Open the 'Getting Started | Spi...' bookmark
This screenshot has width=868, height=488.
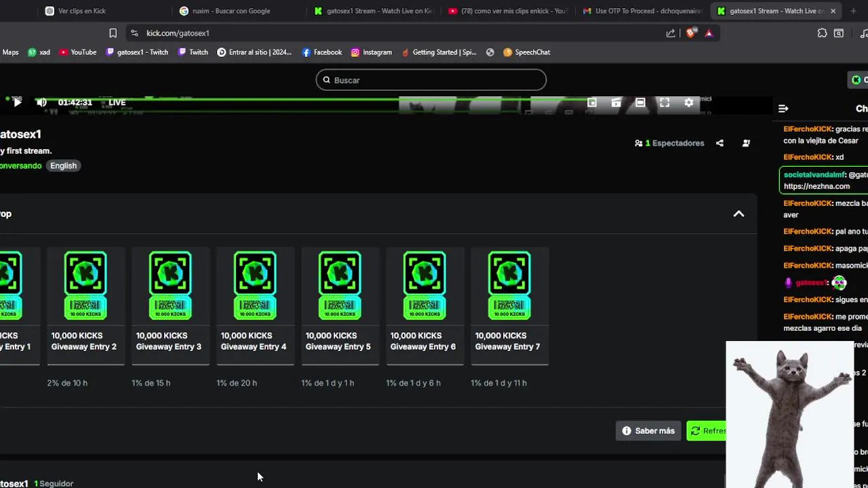point(439,52)
